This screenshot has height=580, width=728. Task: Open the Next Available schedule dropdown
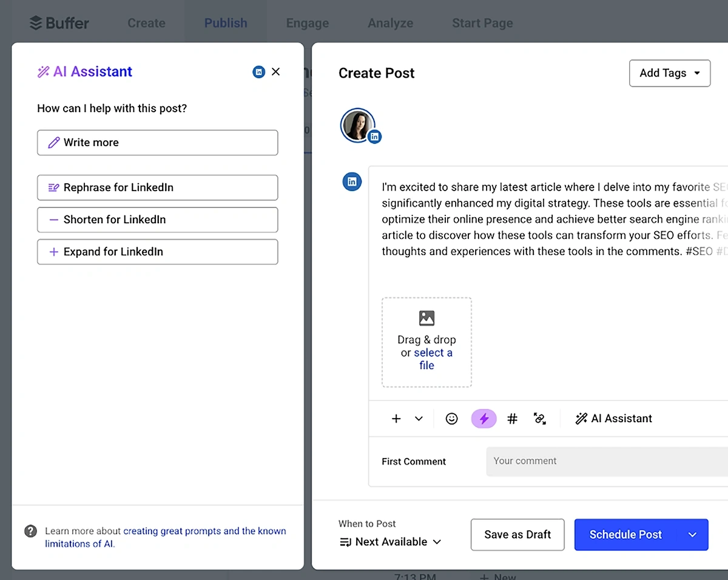391,542
